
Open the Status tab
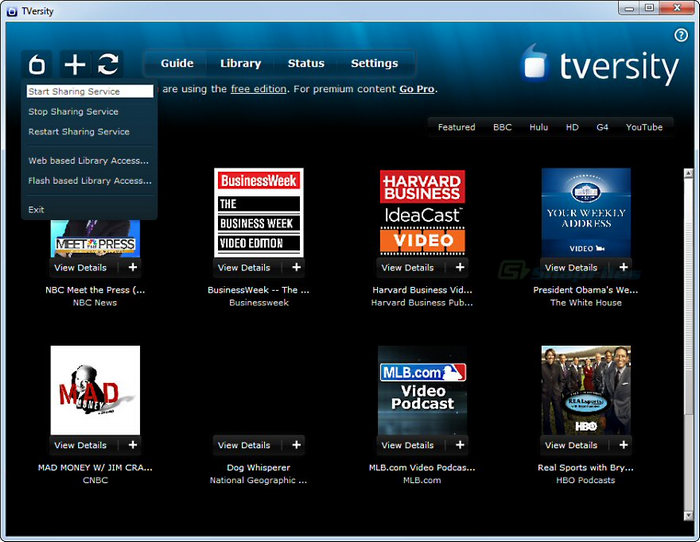click(x=306, y=63)
